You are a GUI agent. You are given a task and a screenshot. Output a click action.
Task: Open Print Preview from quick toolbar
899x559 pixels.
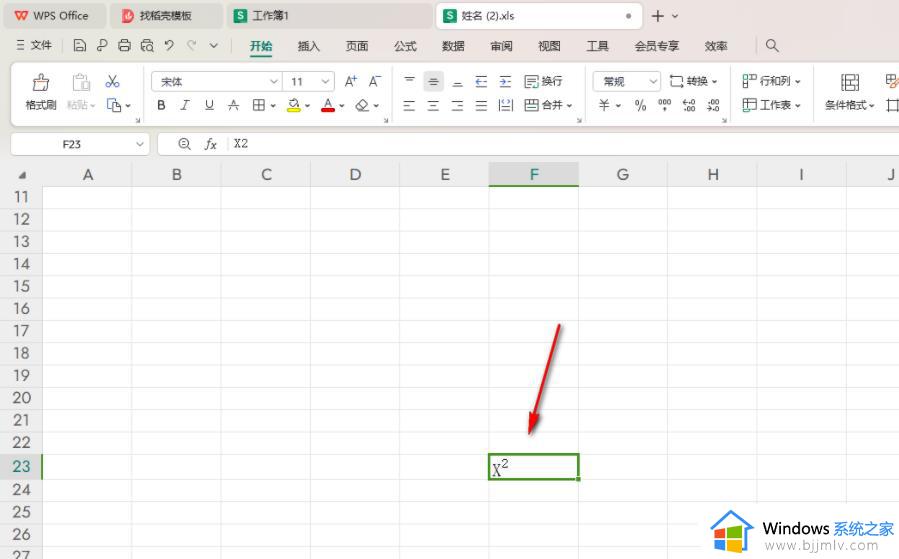147,46
